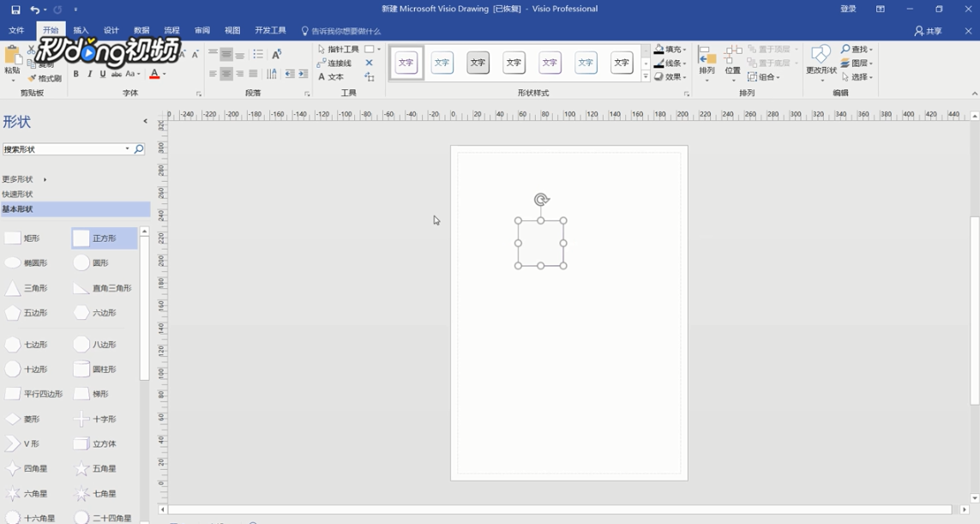Select the Text (文本) tool
Screen dimensions: 980x524
pyautogui.click(x=331, y=77)
